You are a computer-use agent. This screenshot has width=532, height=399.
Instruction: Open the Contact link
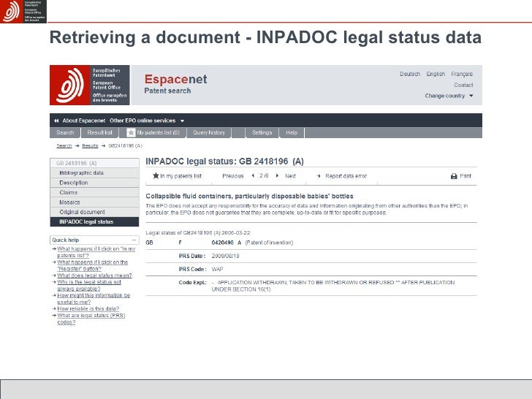coord(463,85)
